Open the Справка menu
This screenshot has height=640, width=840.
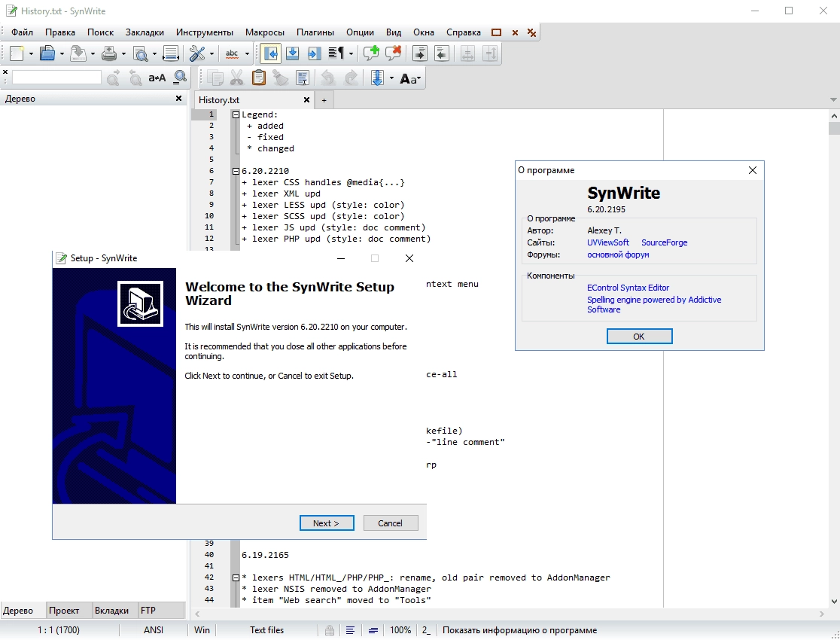[x=464, y=32]
